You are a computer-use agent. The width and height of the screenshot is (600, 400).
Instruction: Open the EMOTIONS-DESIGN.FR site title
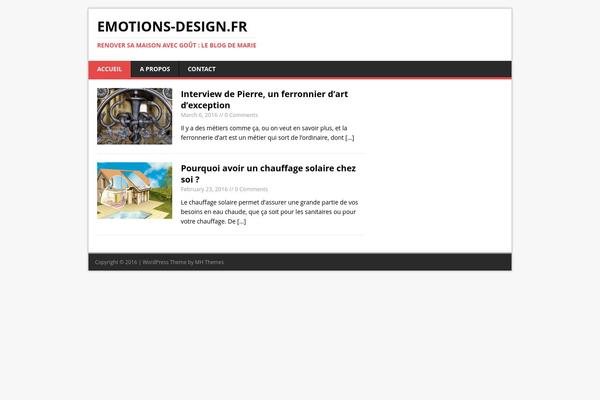172,26
